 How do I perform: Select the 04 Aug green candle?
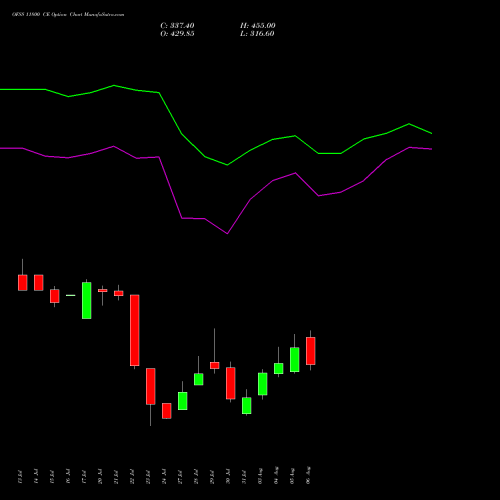(279, 368)
